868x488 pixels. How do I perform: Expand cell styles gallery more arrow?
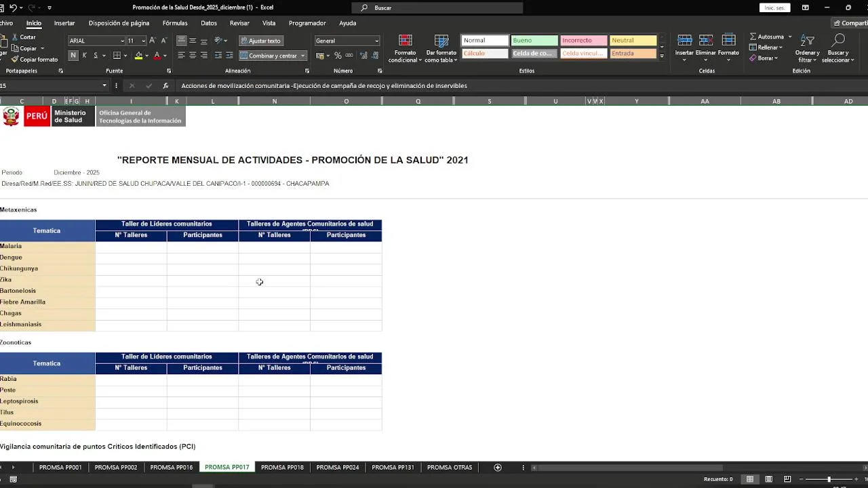pyautogui.click(x=662, y=56)
